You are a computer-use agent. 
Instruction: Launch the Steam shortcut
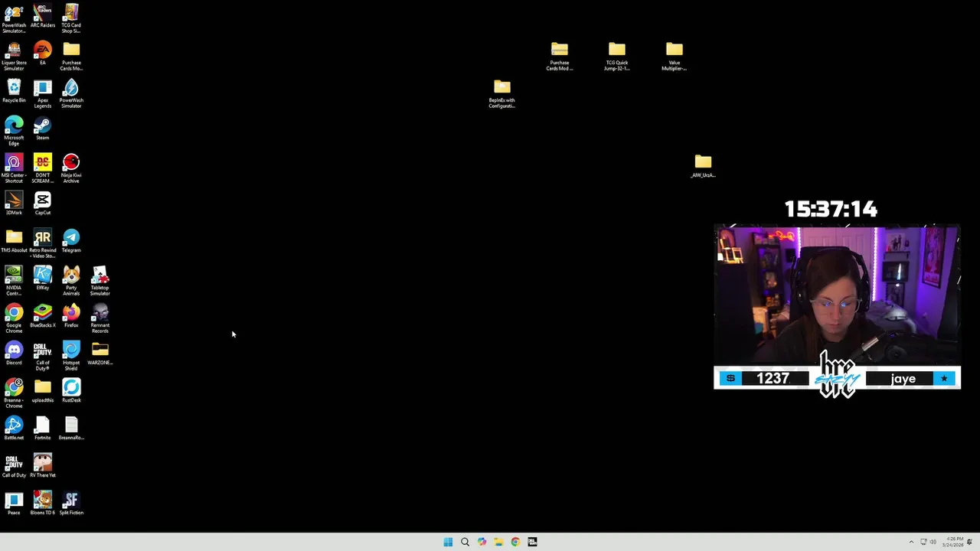pos(42,128)
